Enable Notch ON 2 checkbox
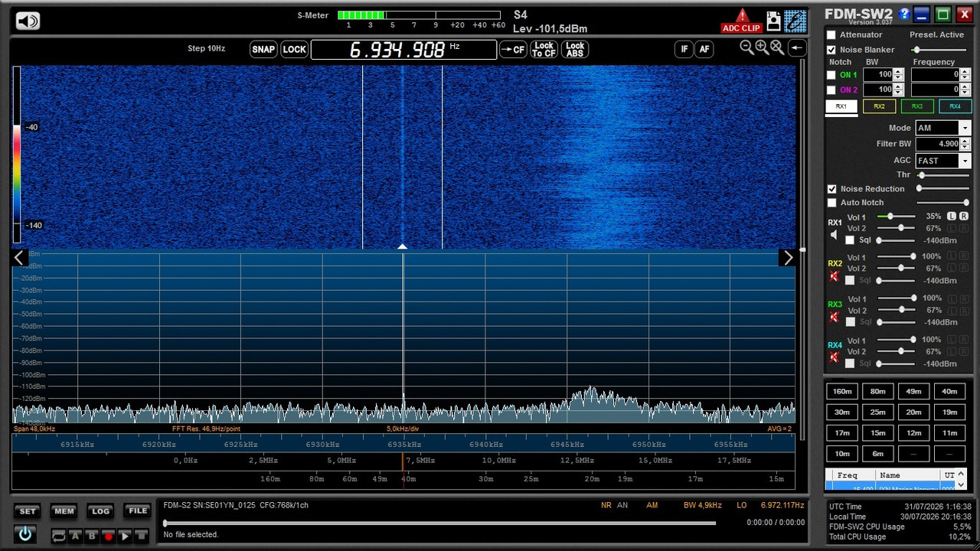Screen dimensions: 980x551 tap(831, 90)
